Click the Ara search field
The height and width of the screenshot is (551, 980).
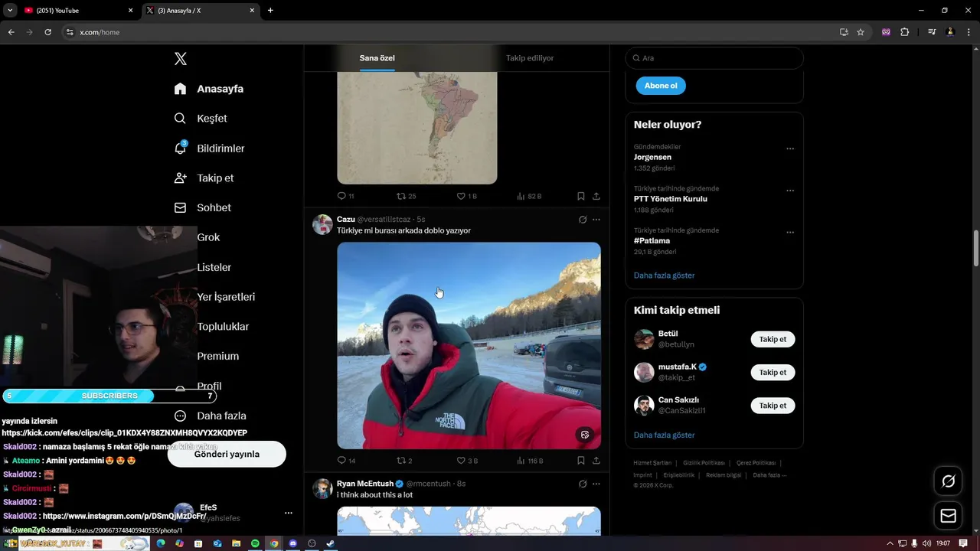tap(714, 58)
